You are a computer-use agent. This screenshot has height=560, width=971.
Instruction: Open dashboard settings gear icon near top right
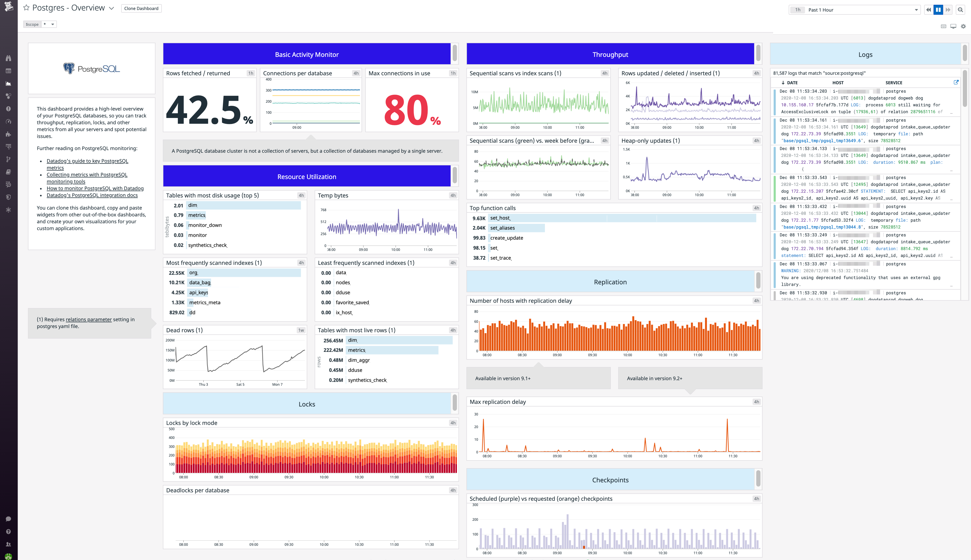point(964,26)
